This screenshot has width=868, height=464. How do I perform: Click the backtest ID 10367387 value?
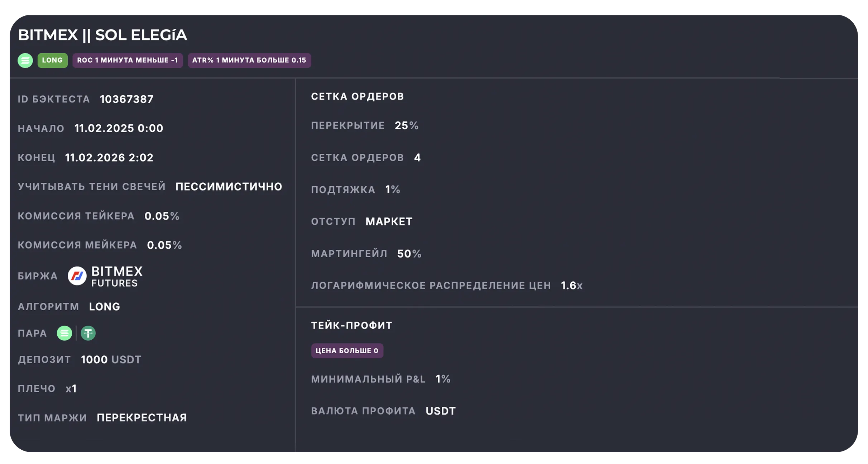pos(126,99)
